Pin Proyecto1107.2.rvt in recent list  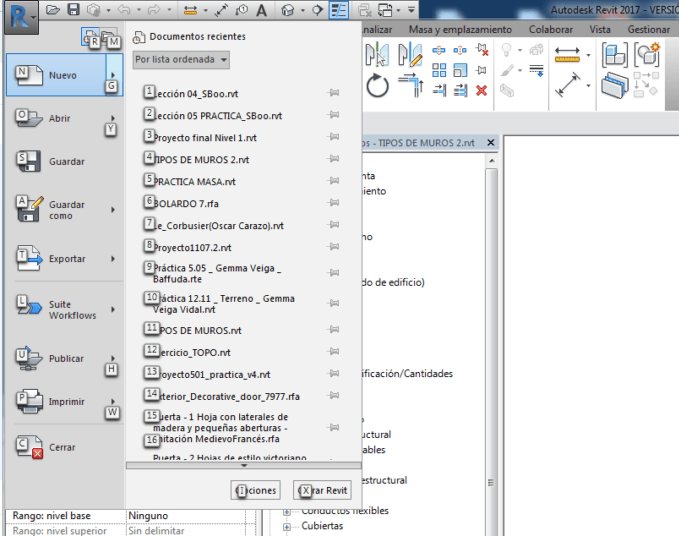pos(333,247)
